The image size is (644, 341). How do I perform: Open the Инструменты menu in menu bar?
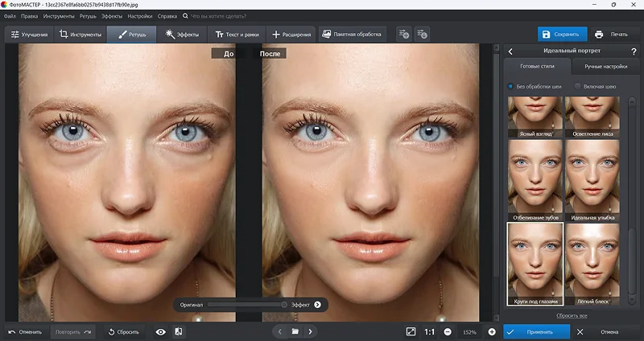point(59,16)
